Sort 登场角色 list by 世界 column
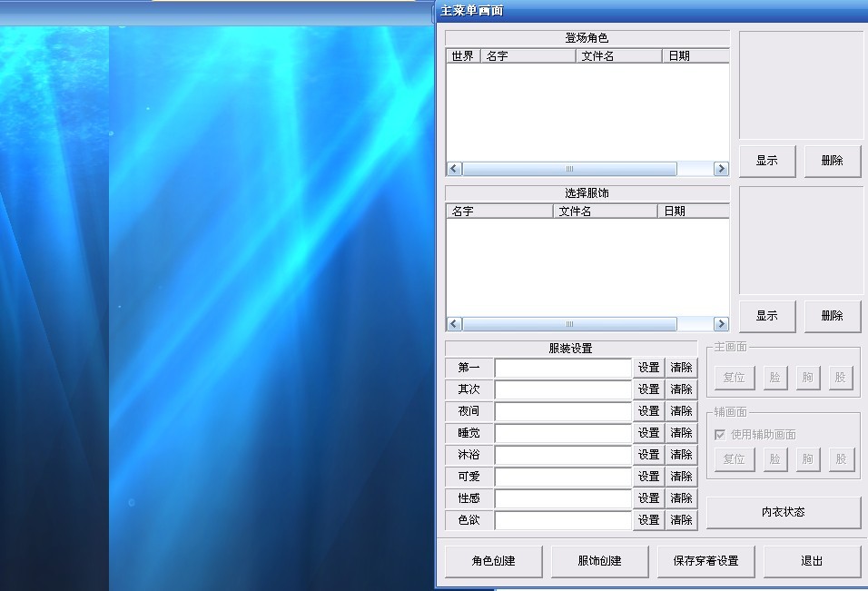Viewport: 868px width, 591px height. click(x=462, y=56)
